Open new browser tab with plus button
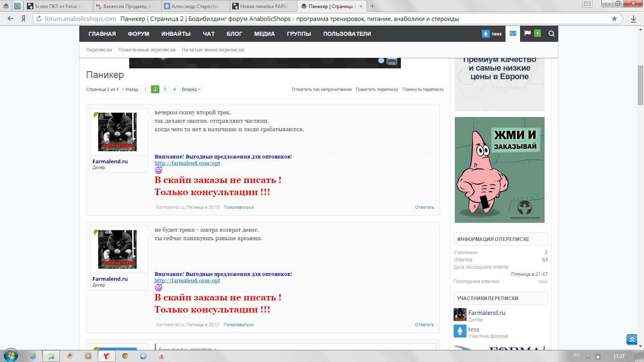 372,6
